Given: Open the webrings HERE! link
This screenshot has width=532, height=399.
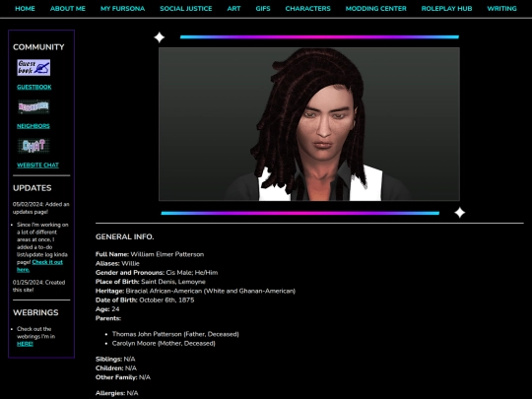Looking at the screenshot, I should [x=25, y=344].
